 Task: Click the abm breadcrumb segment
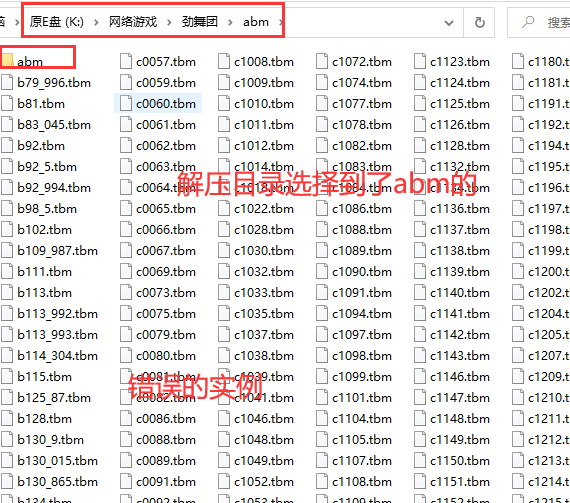256,22
